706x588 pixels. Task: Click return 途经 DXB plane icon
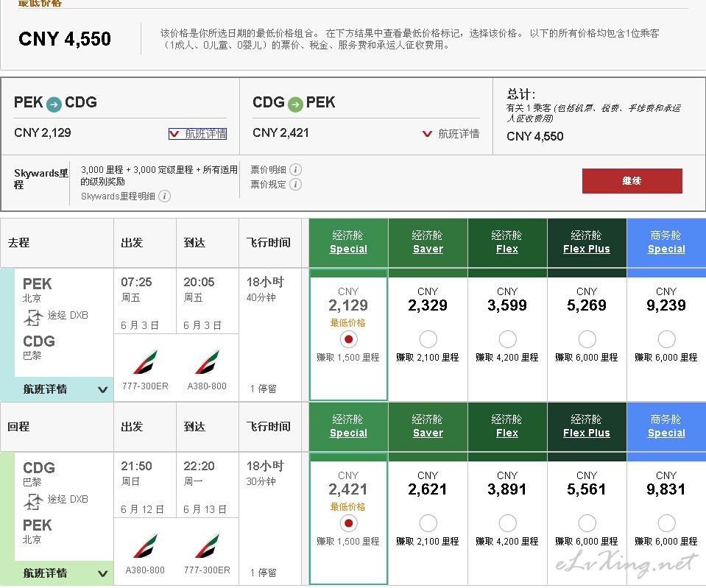click(x=33, y=502)
